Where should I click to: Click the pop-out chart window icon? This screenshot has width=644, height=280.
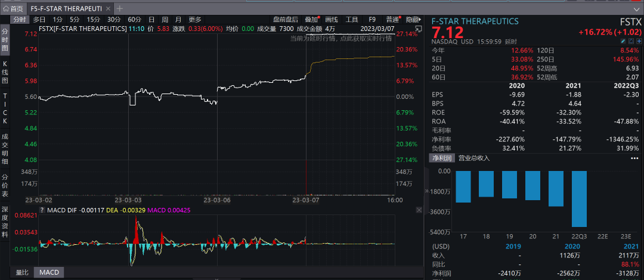tap(418, 28)
